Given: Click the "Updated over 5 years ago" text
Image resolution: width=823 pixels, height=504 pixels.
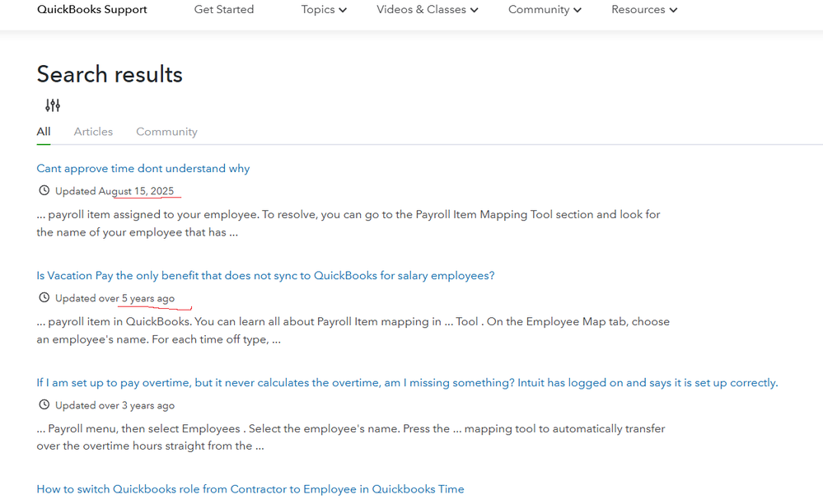Looking at the screenshot, I should [115, 298].
